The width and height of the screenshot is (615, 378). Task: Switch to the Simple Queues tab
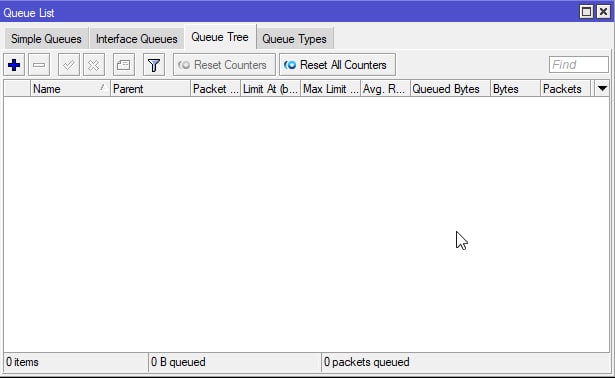tap(46, 39)
